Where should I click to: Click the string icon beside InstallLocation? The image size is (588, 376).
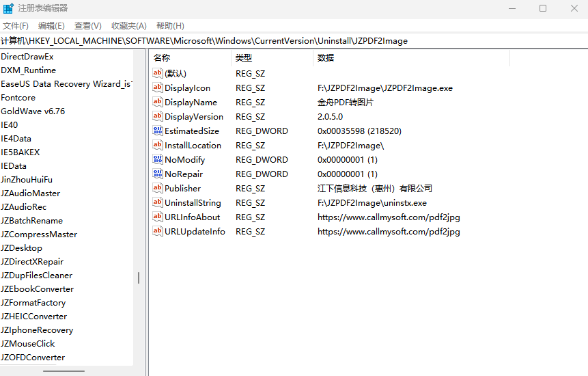click(158, 145)
